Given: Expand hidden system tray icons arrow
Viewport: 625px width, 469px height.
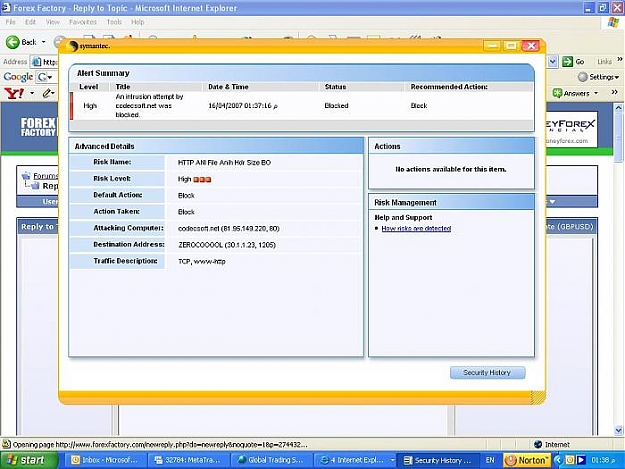Looking at the screenshot, I should coord(558,460).
